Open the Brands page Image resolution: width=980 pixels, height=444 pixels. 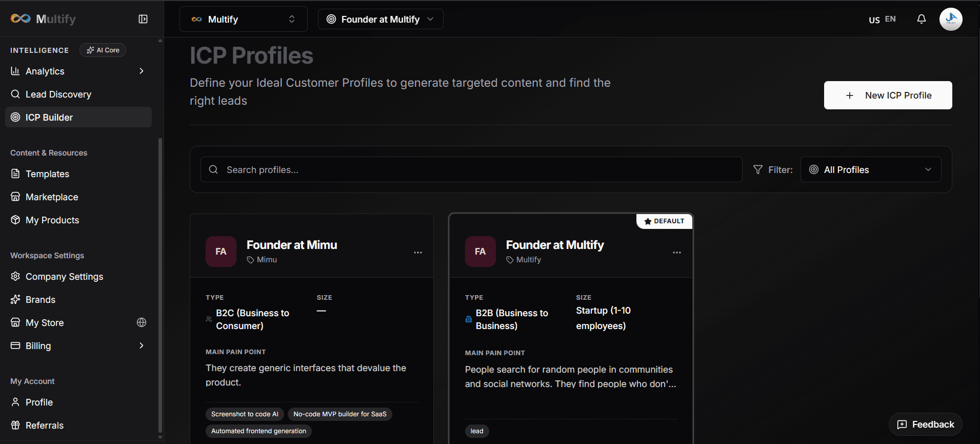click(x=78, y=299)
